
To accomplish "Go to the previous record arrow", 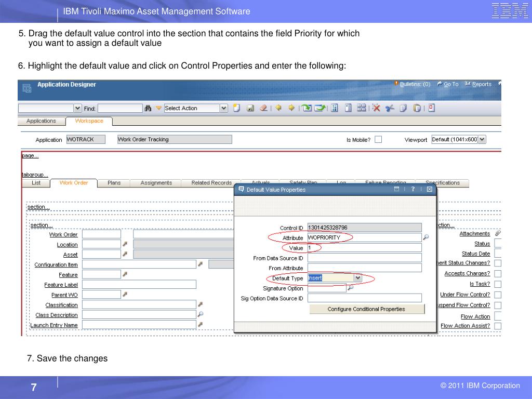I will pyautogui.click(x=278, y=108).
